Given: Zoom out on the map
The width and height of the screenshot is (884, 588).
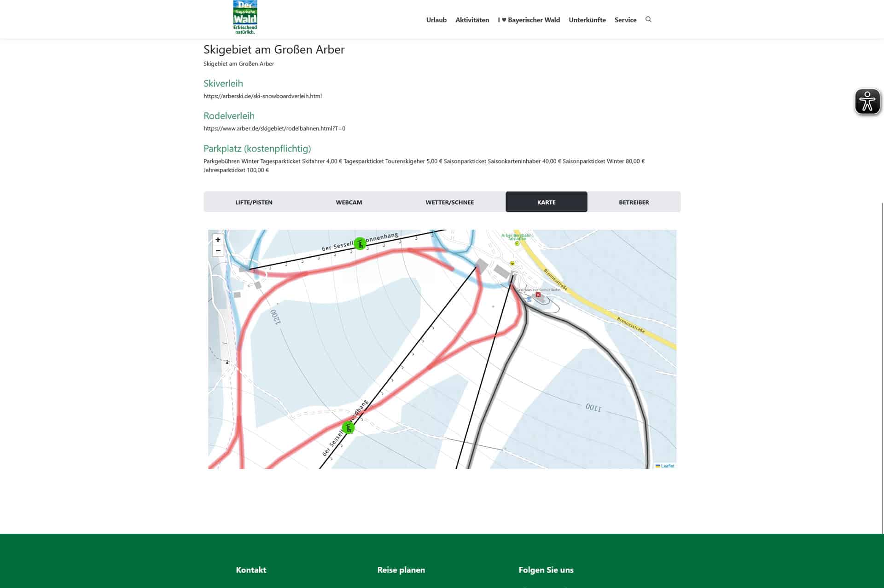Looking at the screenshot, I should 218,251.
